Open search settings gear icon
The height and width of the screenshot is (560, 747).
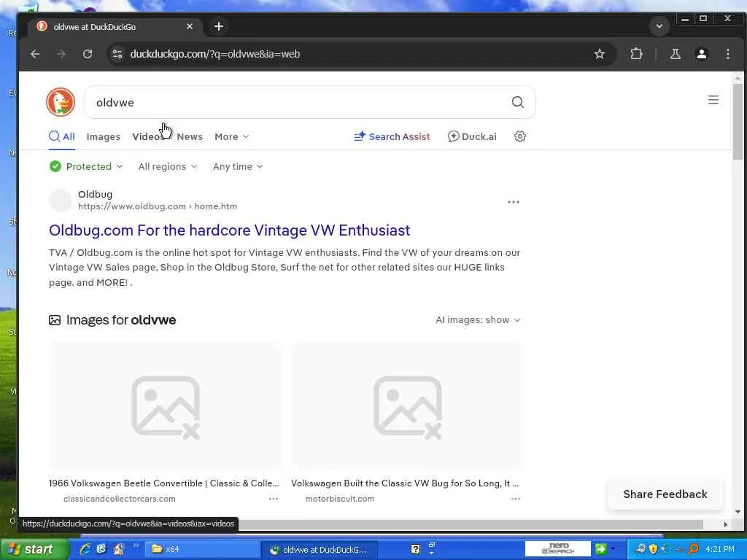click(x=519, y=136)
